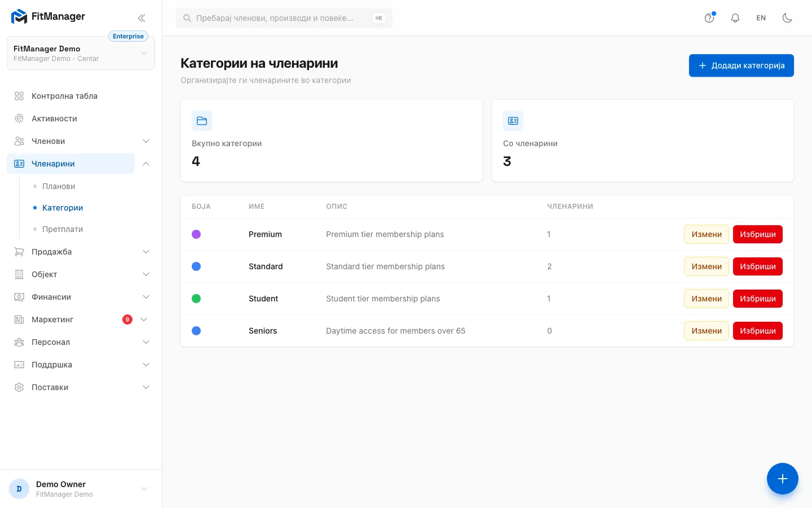The image size is (812, 508).
Task: Click the FitManager logo
Action: pos(48,17)
